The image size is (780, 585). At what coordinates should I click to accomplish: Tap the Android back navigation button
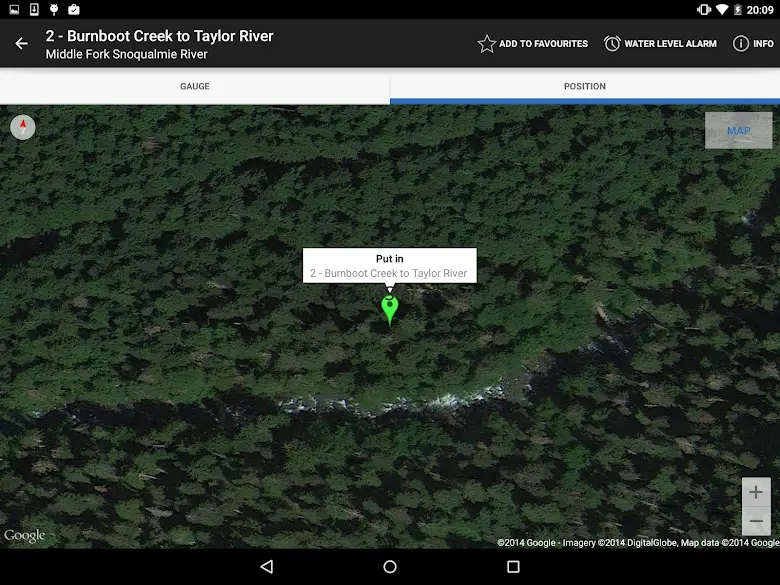point(267,567)
